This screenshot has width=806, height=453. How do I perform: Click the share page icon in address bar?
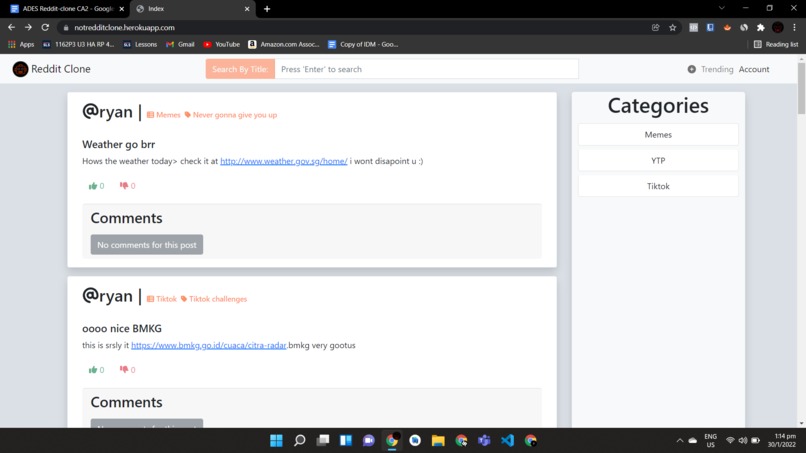point(655,27)
